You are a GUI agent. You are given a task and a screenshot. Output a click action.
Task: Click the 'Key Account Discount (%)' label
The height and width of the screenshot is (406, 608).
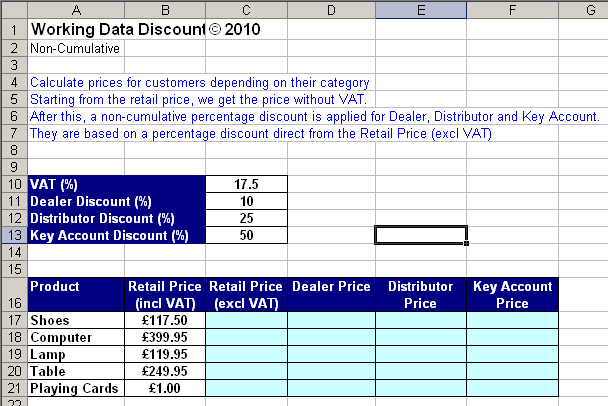117,235
